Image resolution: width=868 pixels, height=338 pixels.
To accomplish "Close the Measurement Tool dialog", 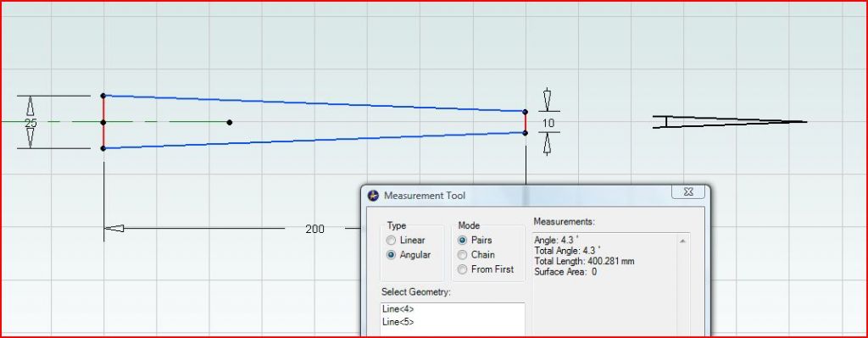I will [x=688, y=191].
